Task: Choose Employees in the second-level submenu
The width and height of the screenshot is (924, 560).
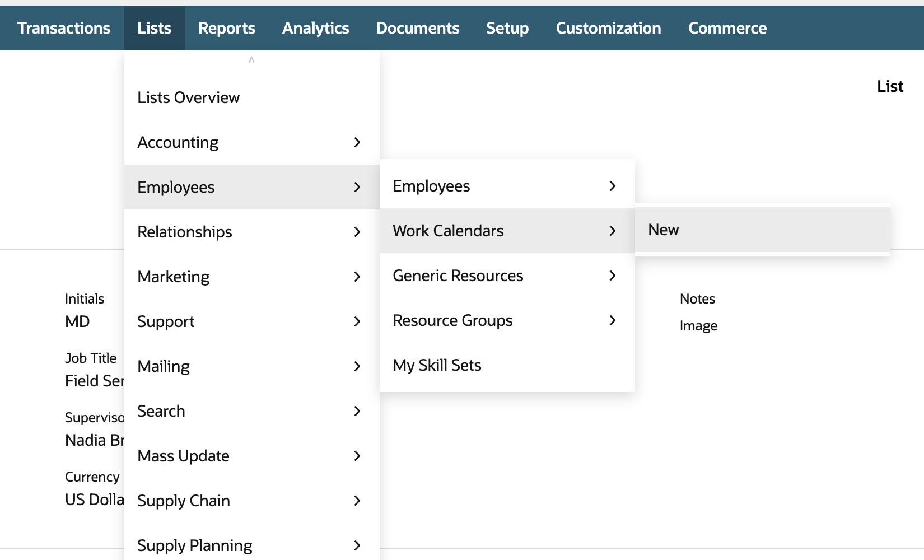Action: pyautogui.click(x=507, y=186)
